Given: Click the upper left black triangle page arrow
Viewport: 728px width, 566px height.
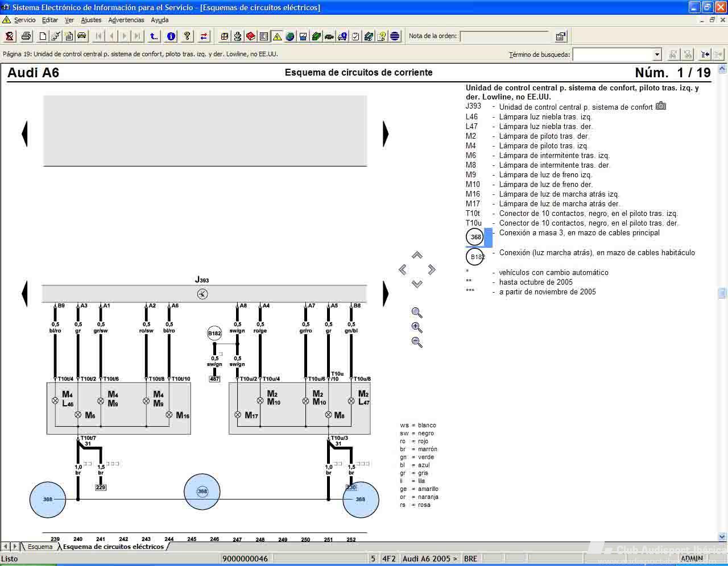Looking at the screenshot, I should click(x=24, y=134).
